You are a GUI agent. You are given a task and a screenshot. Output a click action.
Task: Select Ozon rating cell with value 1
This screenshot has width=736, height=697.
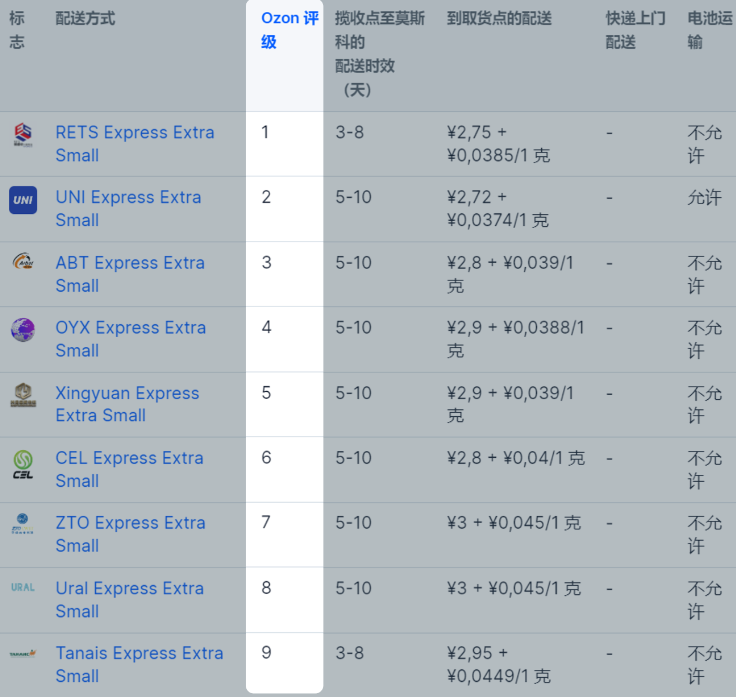pyautogui.click(x=284, y=144)
